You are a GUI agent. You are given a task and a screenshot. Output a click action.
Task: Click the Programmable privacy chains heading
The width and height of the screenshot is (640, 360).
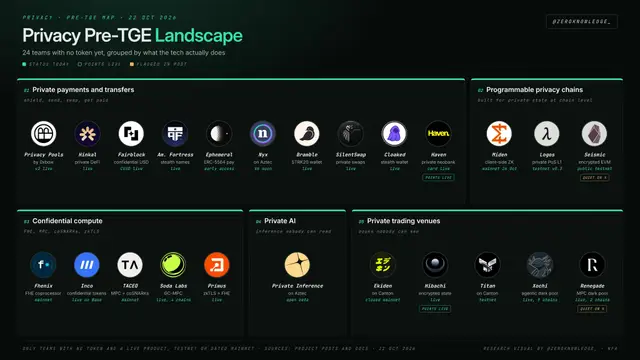[x=534, y=90]
